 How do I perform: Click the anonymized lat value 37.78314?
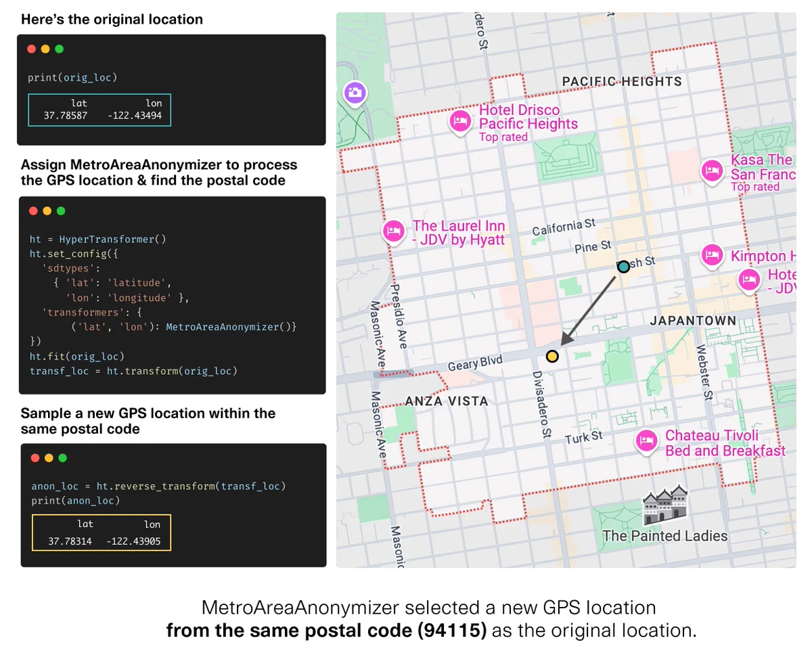[70, 541]
